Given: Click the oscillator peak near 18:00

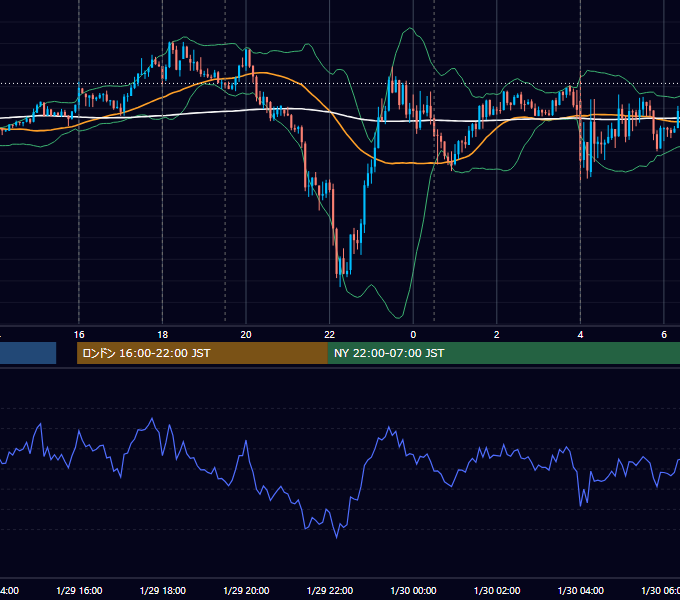Looking at the screenshot, I should [x=152, y=419].
